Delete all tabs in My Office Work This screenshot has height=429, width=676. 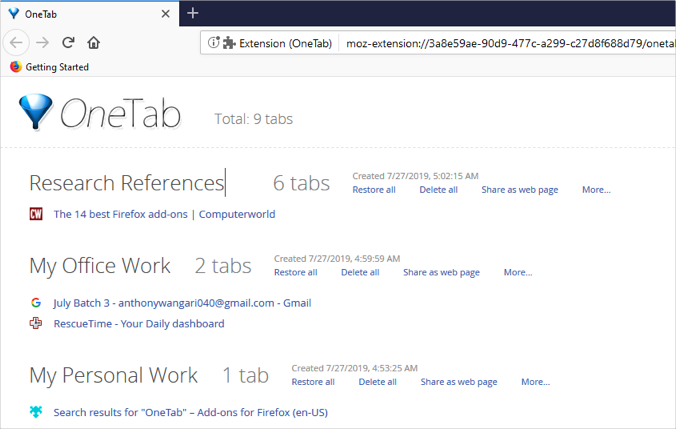360,272
